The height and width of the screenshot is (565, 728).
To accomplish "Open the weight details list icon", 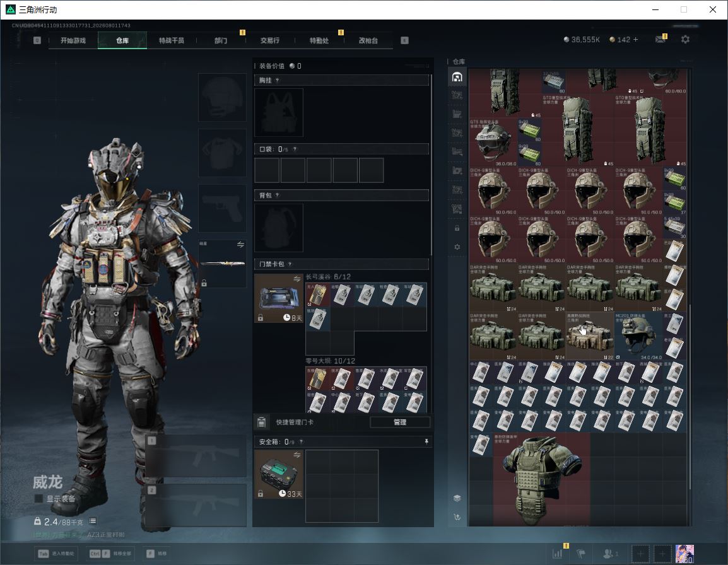I will pos(93,521).
